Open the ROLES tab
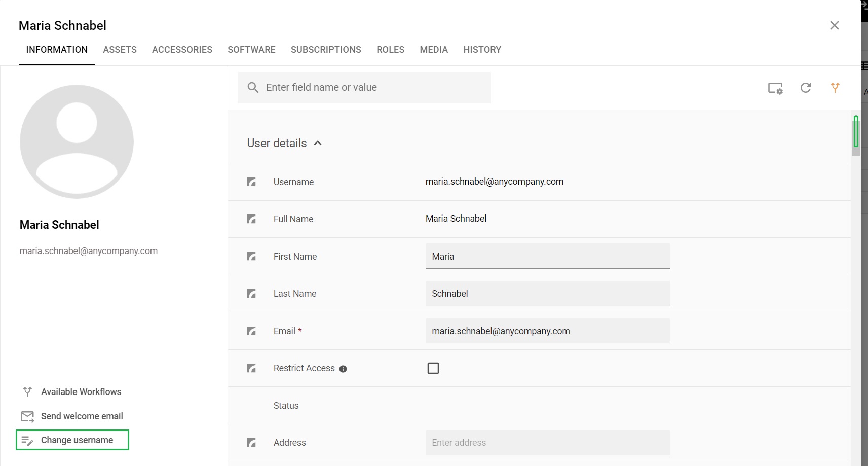The height and width of the screenshot is (466, 868). tap(390, 49)
